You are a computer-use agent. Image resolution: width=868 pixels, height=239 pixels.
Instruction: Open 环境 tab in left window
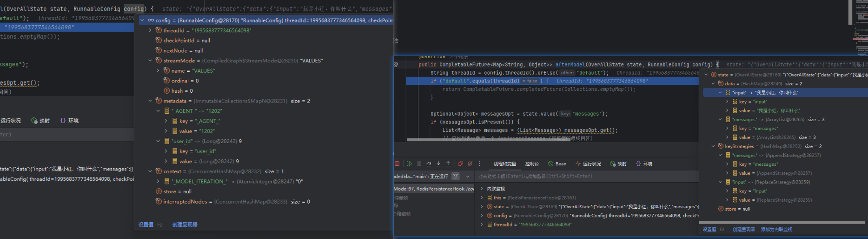tap(69, 121)
